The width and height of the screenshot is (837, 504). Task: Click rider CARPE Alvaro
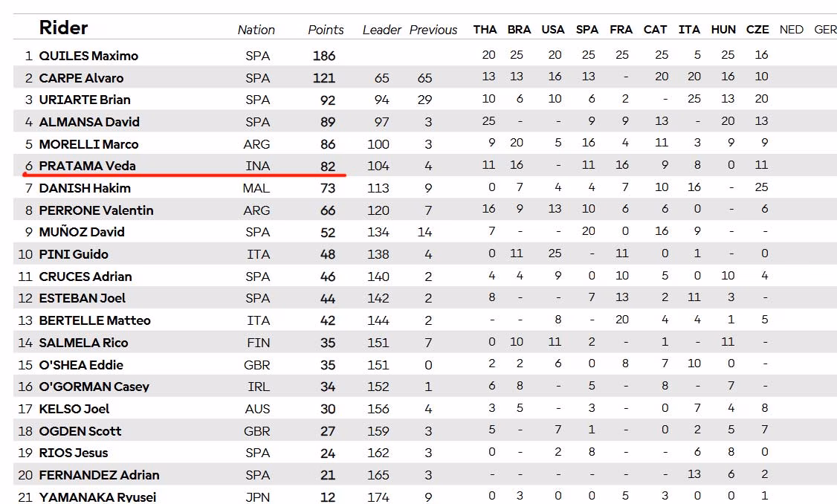click(81, 78)
